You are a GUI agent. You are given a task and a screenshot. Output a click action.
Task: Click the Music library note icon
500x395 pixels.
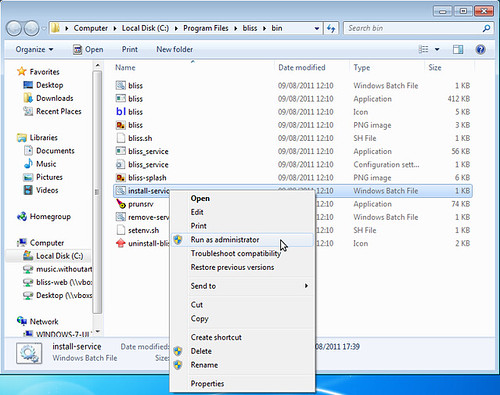tap(28, 164)
